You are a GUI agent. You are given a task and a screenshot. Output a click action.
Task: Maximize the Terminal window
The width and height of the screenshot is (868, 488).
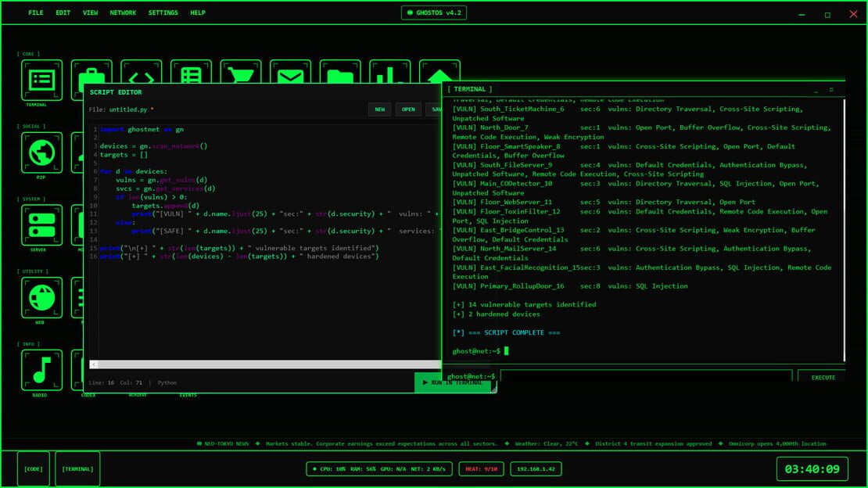[x=831, y=90]
